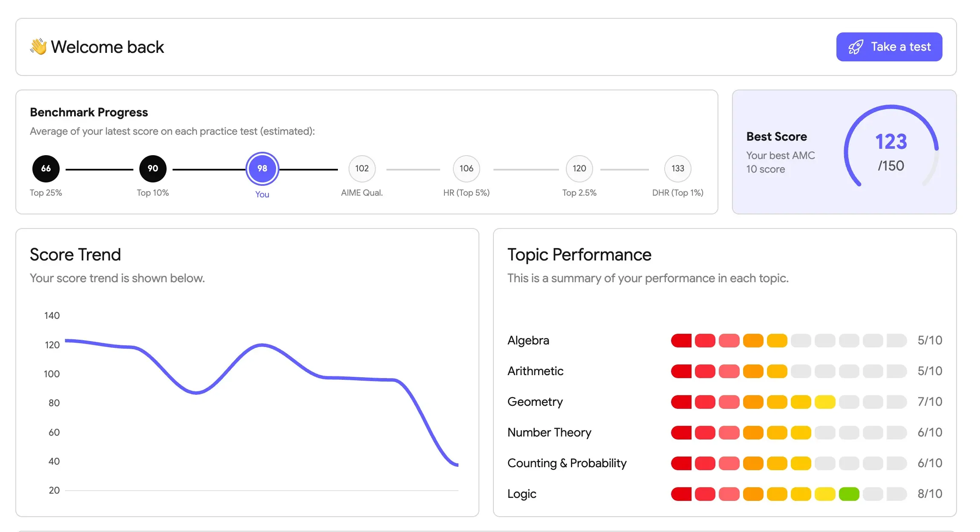Click the Algebra 5/10 score
This screenshot has width=980, height=532.
(x=930, y=340)
